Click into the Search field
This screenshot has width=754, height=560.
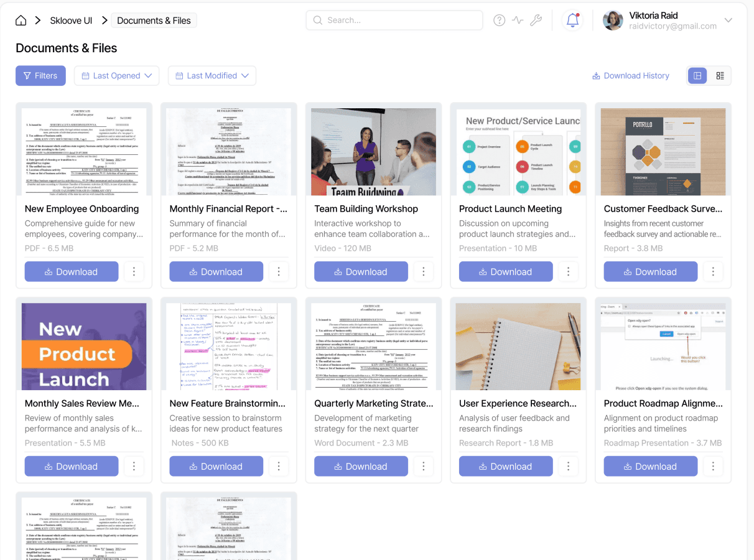(x=394, y=21)
